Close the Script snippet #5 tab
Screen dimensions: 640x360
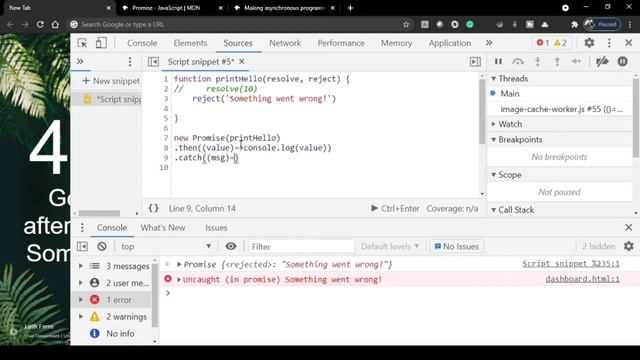pyautogui.click(x=242, y=62)
